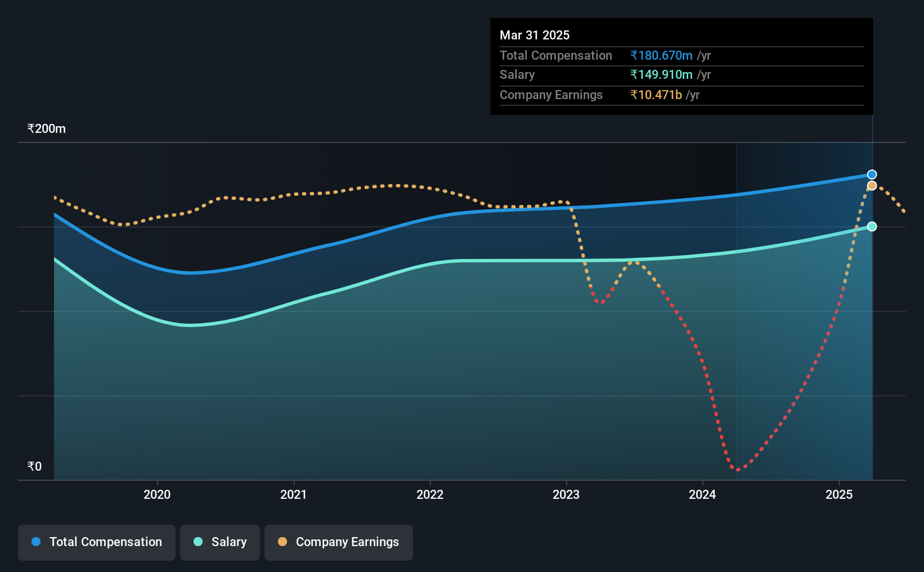Click the 2025 x-axis label

839,494
